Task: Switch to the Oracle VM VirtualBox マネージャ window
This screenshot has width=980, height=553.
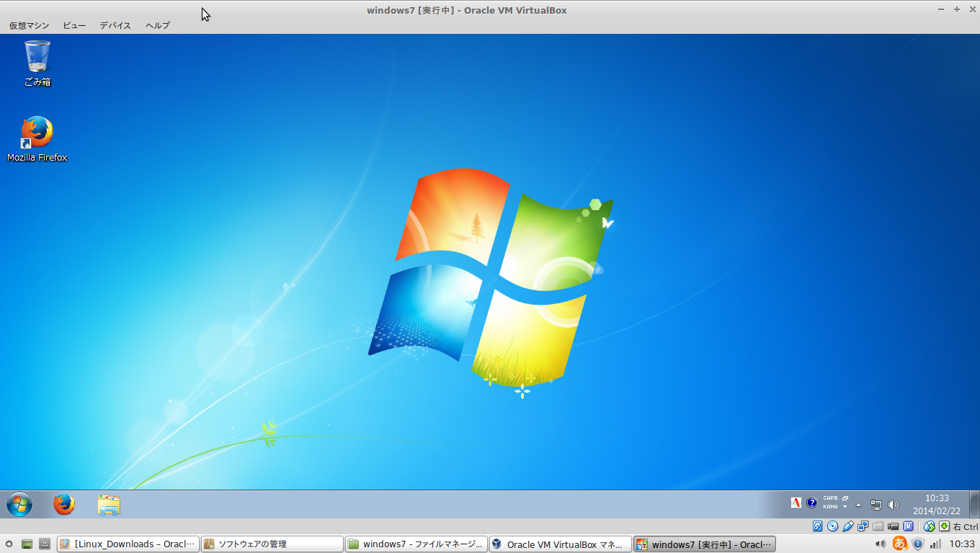Action: 561,544
